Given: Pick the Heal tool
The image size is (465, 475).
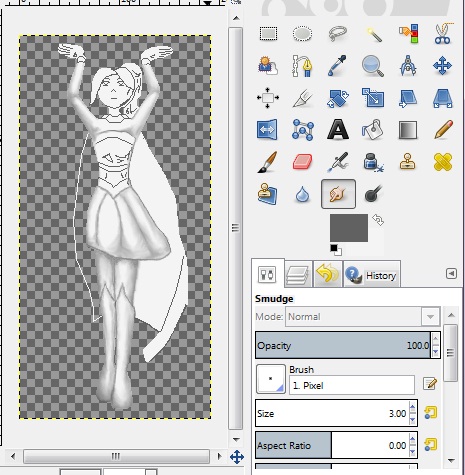Looking at the screenshot, I should point(443,162).
